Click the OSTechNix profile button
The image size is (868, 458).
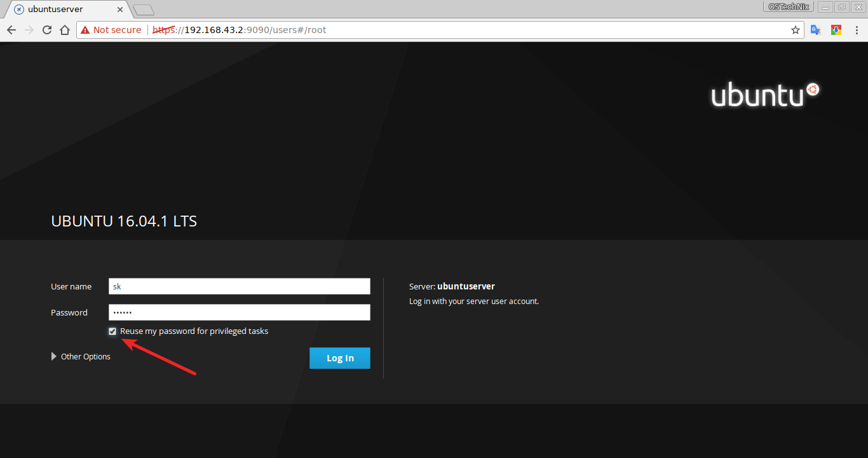pos(789,7)
